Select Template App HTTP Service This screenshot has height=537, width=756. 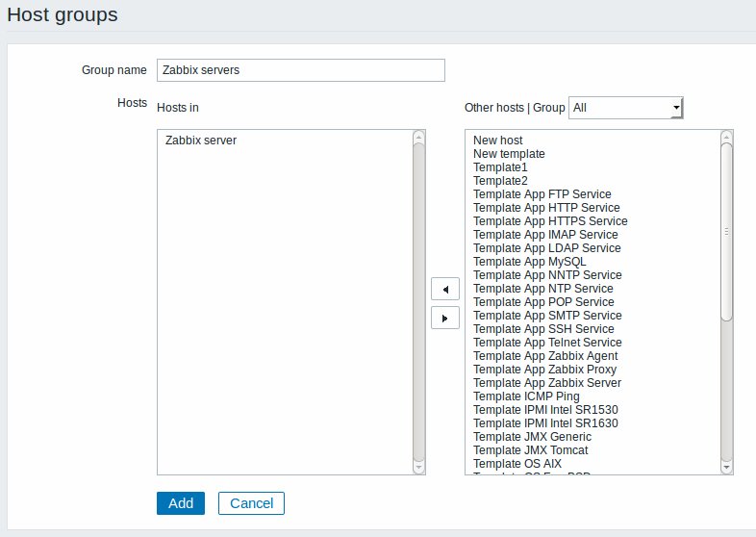click(x=546, y=208)
